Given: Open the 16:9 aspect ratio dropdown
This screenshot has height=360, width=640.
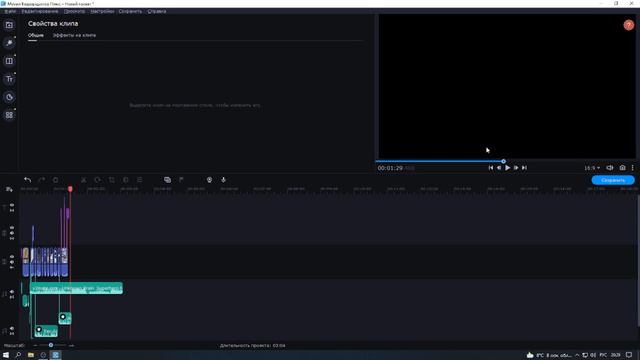Looking at the screenshot, I should (x=592, y=168).
